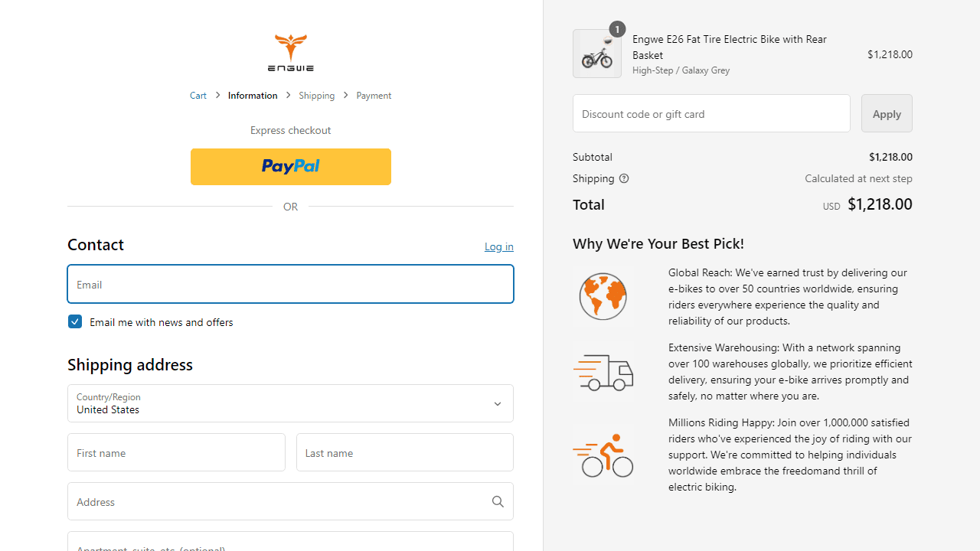Click the Subtotal label

pos(593,157)
